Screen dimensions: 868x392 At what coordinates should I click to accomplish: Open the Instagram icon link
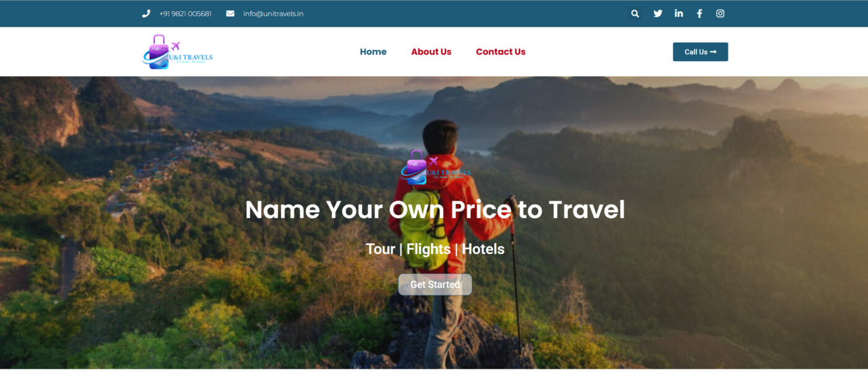720,14
